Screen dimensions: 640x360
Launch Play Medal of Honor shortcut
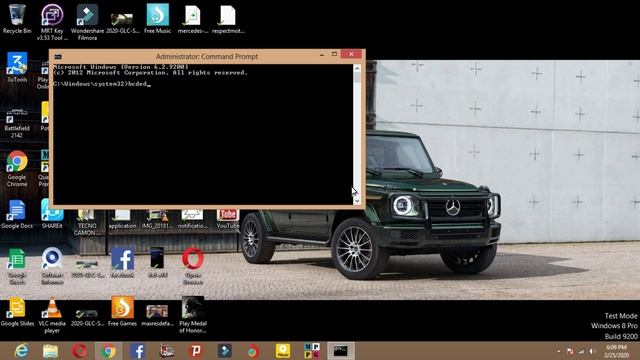(x=193, y=315)
